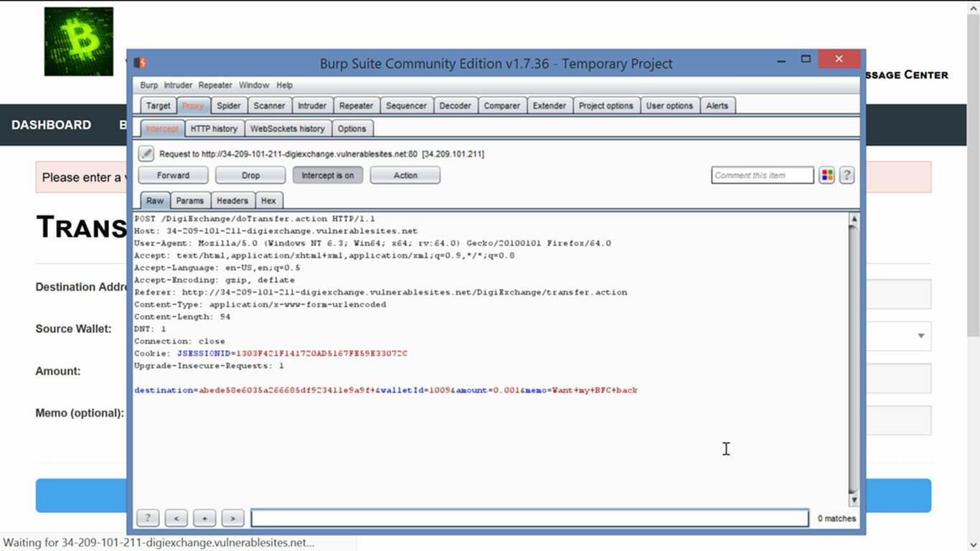This screenshot has width=980, height=551.
Task: Click the pencil edit-request icon
Action: pos(146,154)
